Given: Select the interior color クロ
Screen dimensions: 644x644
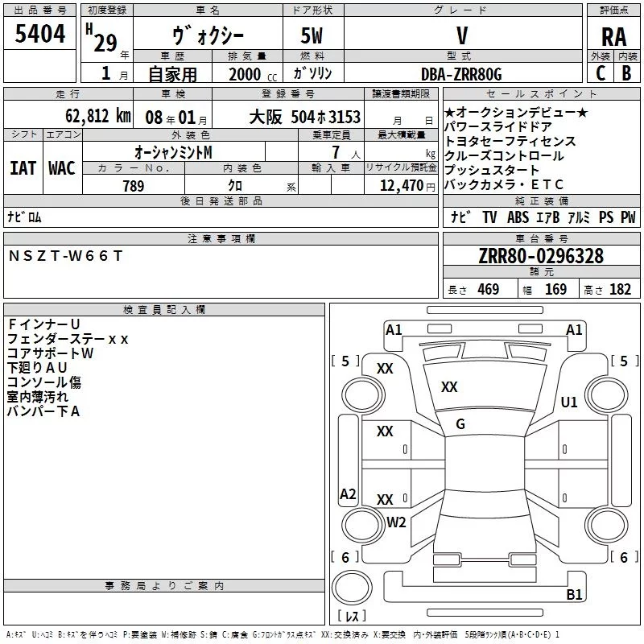Looking at the screenshot, I should point(235,186).
